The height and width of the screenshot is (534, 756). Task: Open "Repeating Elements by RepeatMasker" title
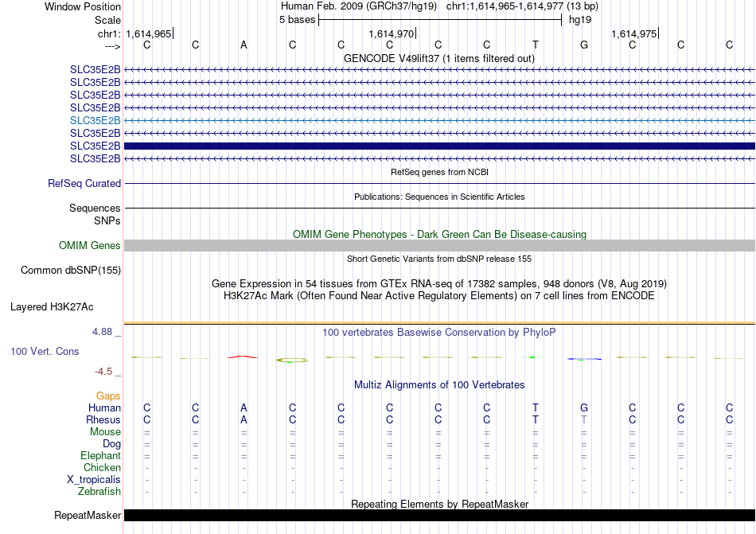click(439, 504)
